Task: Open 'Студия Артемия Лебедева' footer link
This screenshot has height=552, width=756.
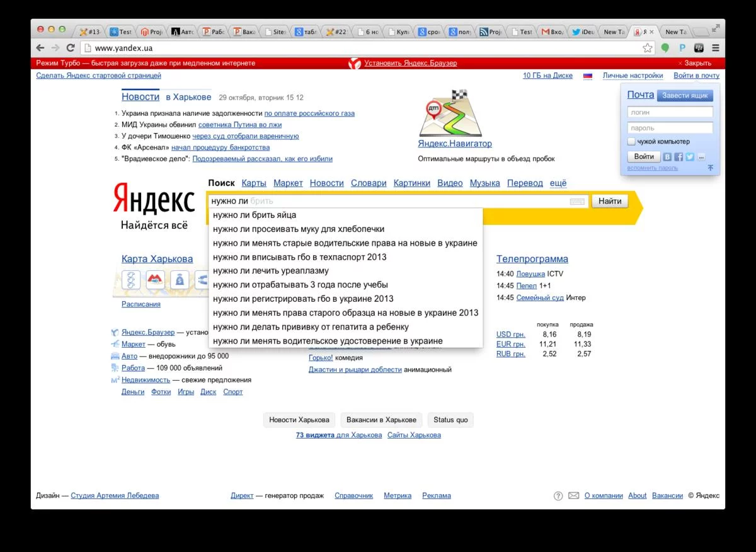Action: [115, 496]
